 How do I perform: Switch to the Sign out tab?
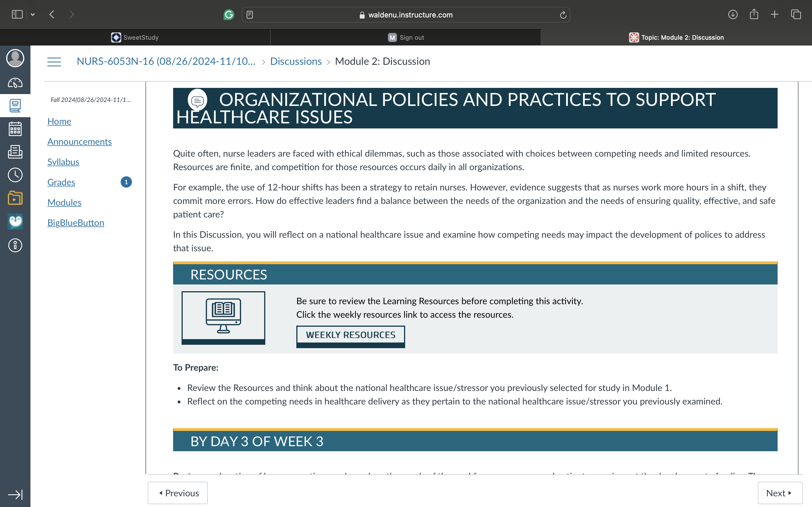[406, 37]
